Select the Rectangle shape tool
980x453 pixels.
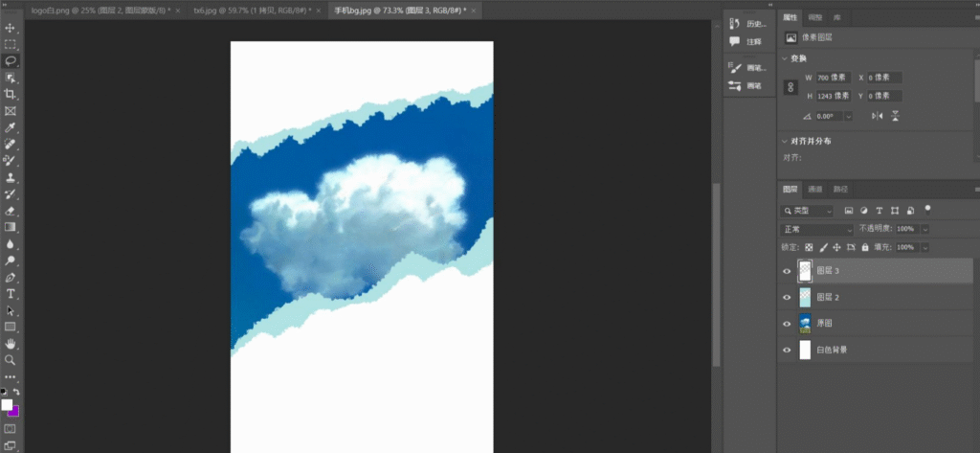click(10, 327)
